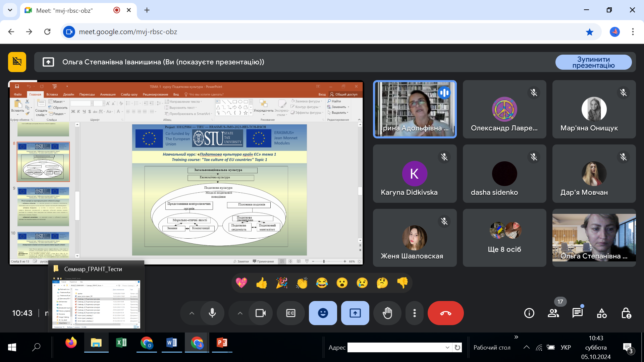Send the party popper reaction
This screenshot has width=644, height=362.
pyautogui.click(x=282, y=283)
